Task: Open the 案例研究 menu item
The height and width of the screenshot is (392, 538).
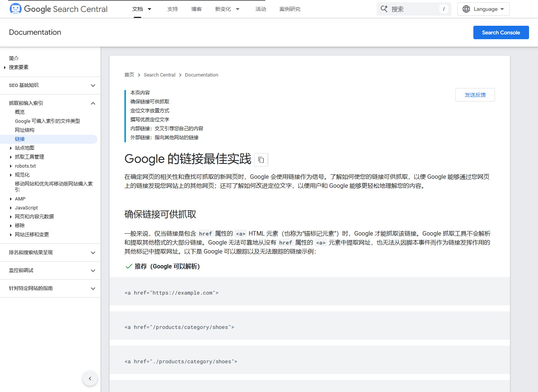Action: pyautogui.click(x=290, y=9)
